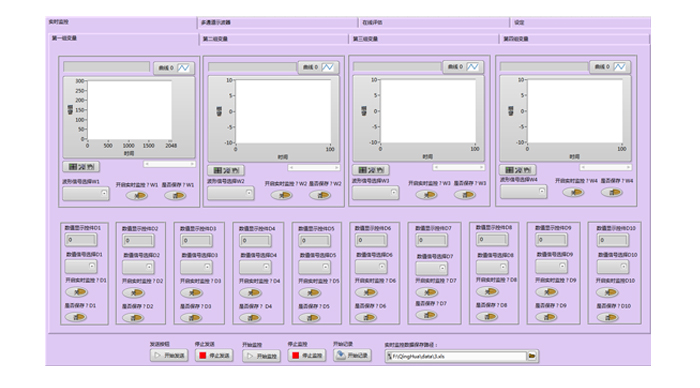Toggle 开启实时监控?W1 switch
The width and height of the screenshot is (700, 388).
pyautogui.click(x=137, y=196)
